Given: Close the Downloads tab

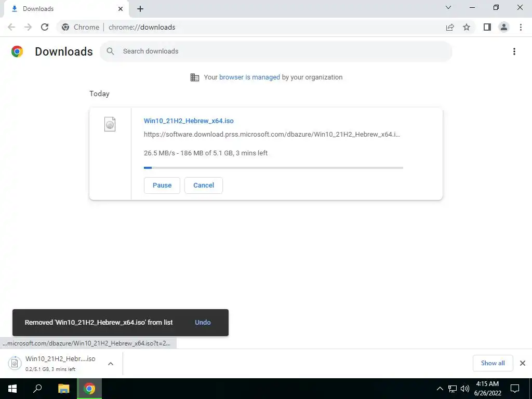Looking at the screenshot, I should tap(121, 9).
